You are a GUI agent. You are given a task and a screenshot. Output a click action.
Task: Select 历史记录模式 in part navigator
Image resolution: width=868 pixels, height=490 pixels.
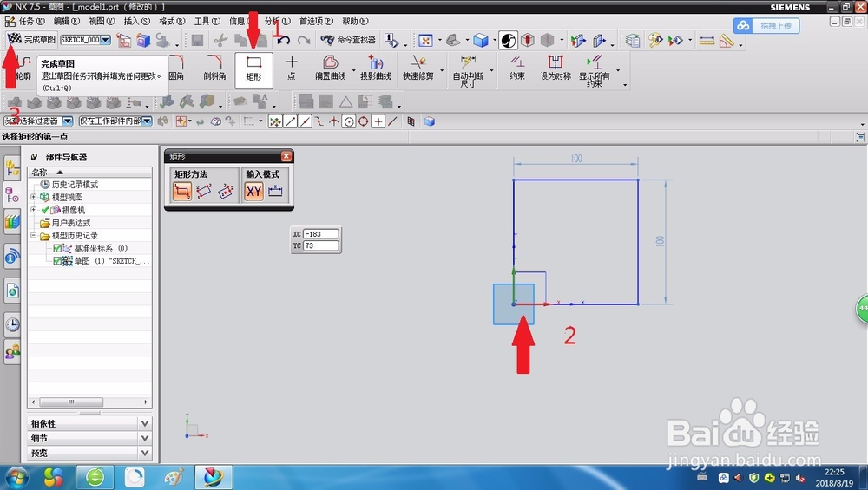pyautogui.click(x=75, y=184)
